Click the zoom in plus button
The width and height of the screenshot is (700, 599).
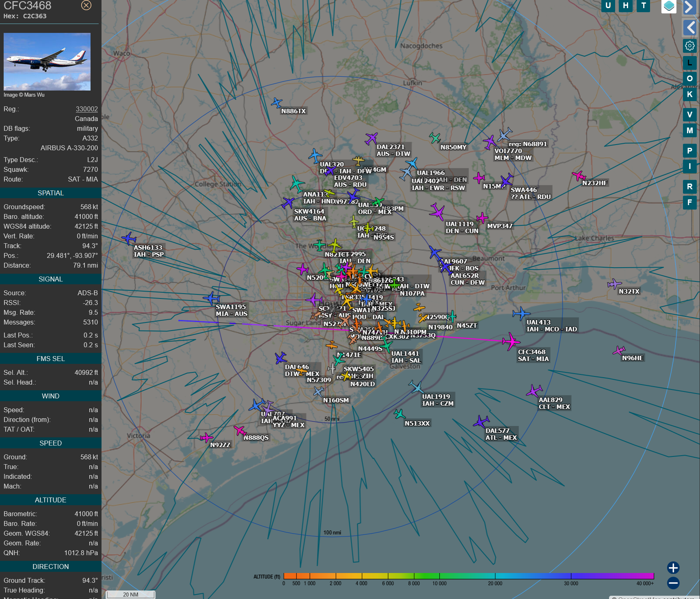[x=673, y=567]
